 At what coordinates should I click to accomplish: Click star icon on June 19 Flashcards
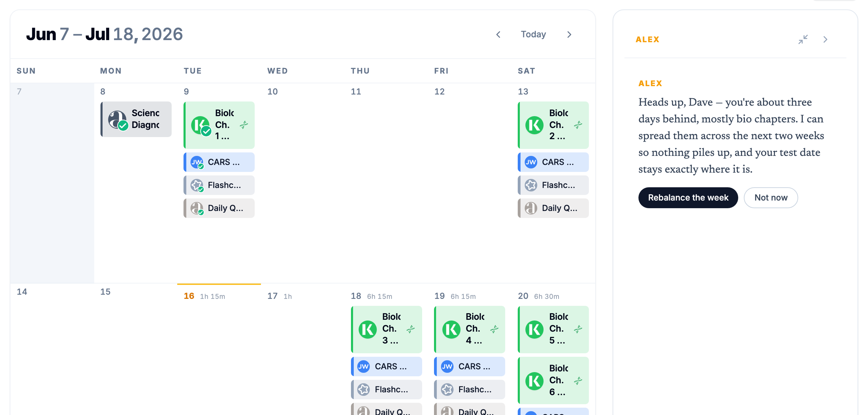pyautogui.click(x=447, y=390)
